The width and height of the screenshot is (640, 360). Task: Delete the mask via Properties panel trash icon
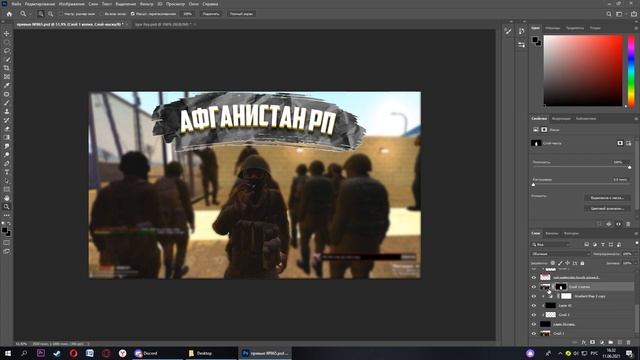click(628, 224)
